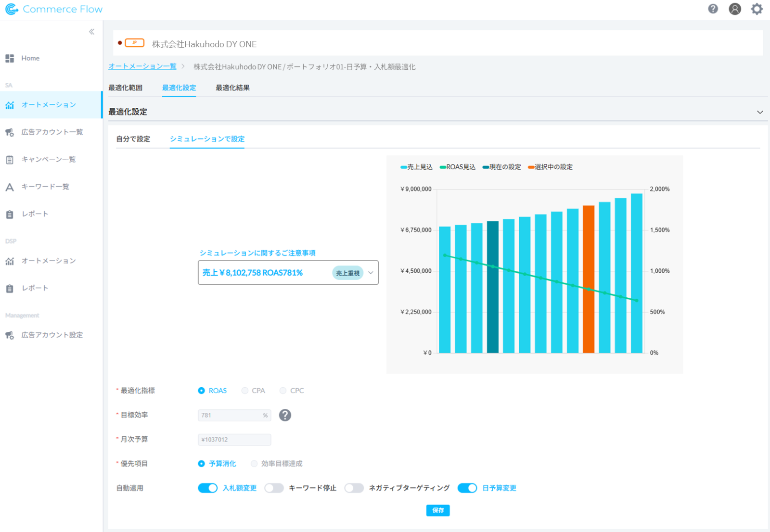Enable the キーワード停止 toggle
The height and width of the screenshot is (532, 770).
274,488
